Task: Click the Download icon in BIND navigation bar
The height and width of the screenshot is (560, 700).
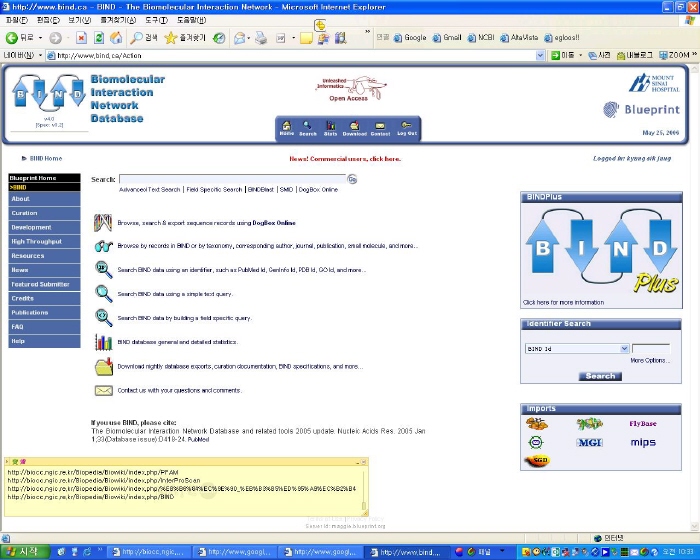Action: [355, 128]
